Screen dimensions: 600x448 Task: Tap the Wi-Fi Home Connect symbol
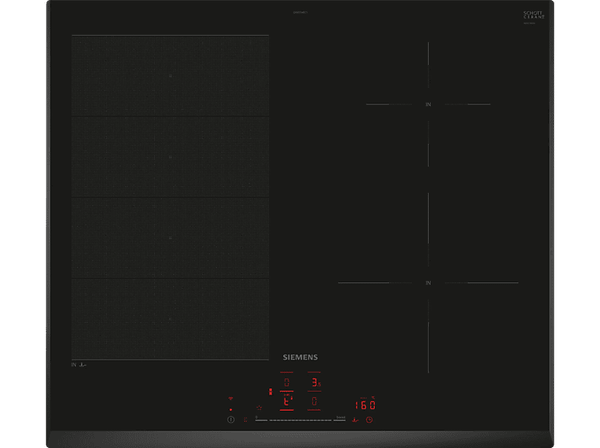231,398
